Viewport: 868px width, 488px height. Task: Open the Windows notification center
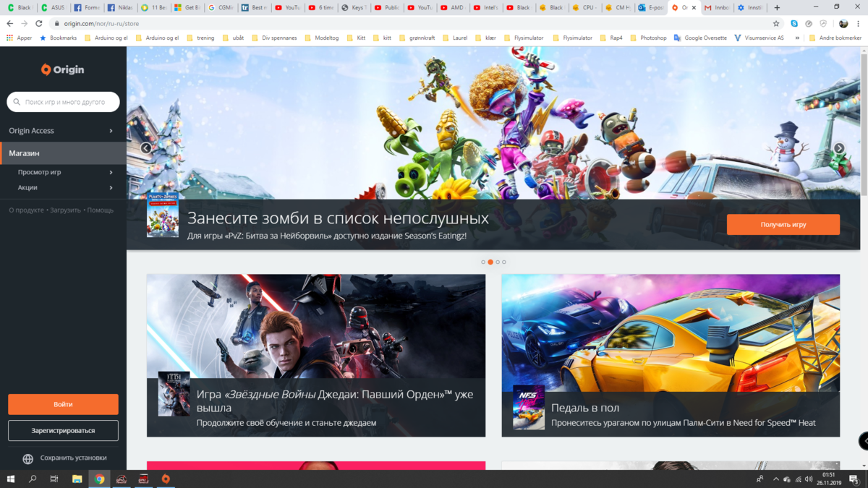click(855, 479)
